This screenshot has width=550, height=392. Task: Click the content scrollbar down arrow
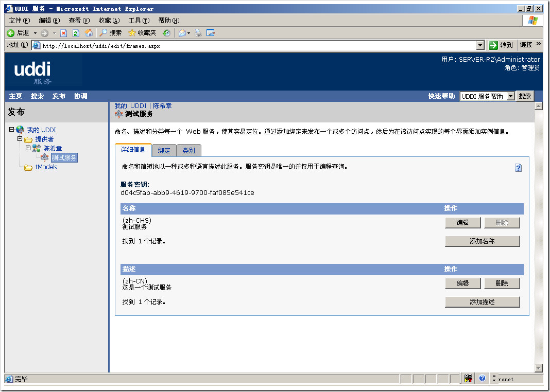[539, 368]
